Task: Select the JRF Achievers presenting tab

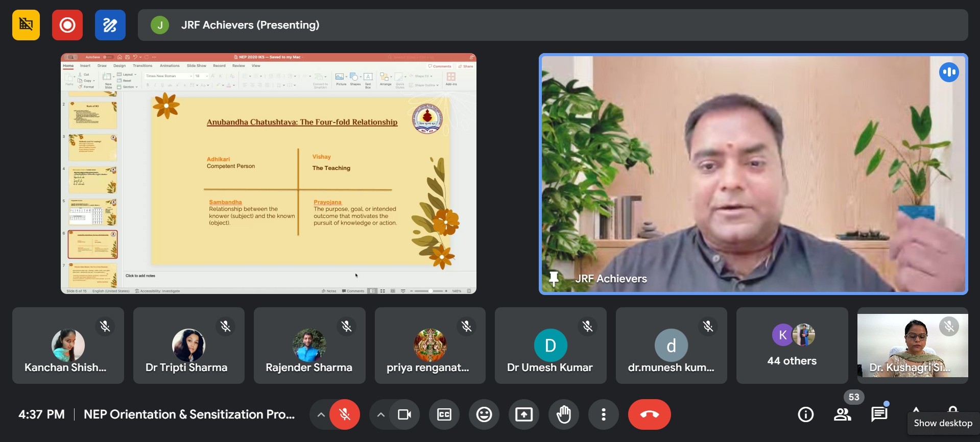Action: coord(553,25)
